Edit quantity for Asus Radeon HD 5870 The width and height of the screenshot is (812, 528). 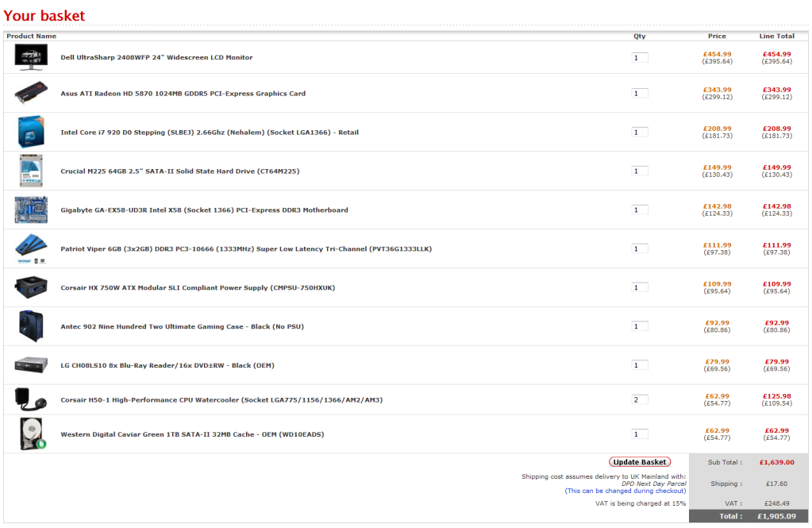click(640, 93)
